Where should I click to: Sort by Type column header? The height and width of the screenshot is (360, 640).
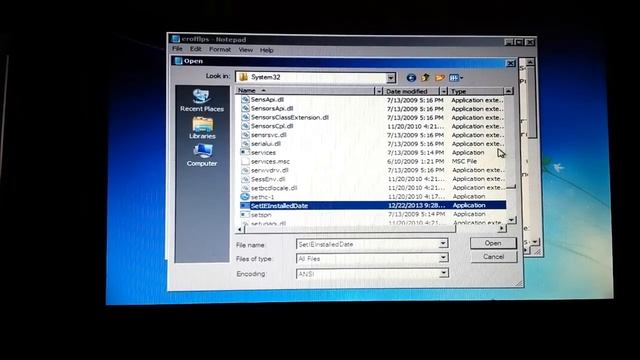point(476,91)
